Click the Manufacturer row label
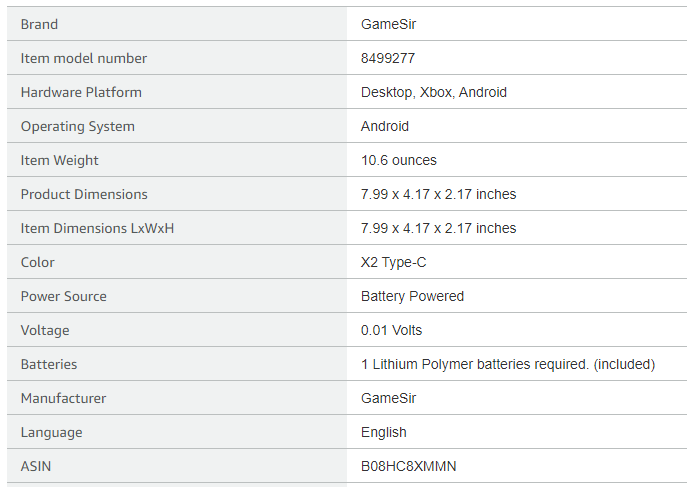This screenshot has width=696, height=487. point(63,398)
